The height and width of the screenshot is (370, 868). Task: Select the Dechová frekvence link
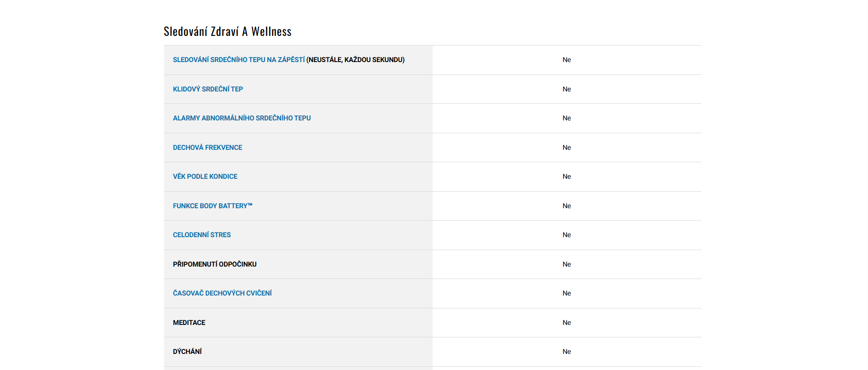[x=207, y=148]
